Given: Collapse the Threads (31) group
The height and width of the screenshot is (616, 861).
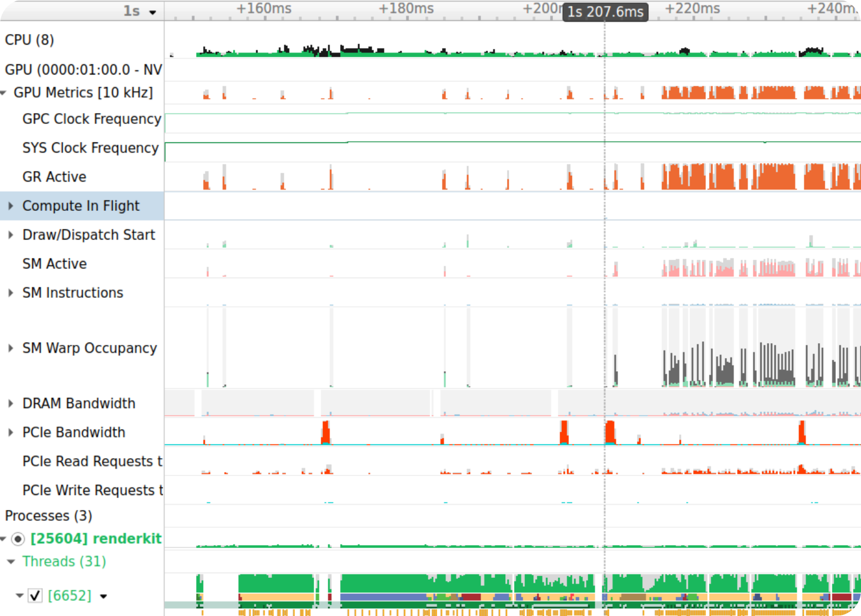Looking at the screenshot, I should coord(11,562).
